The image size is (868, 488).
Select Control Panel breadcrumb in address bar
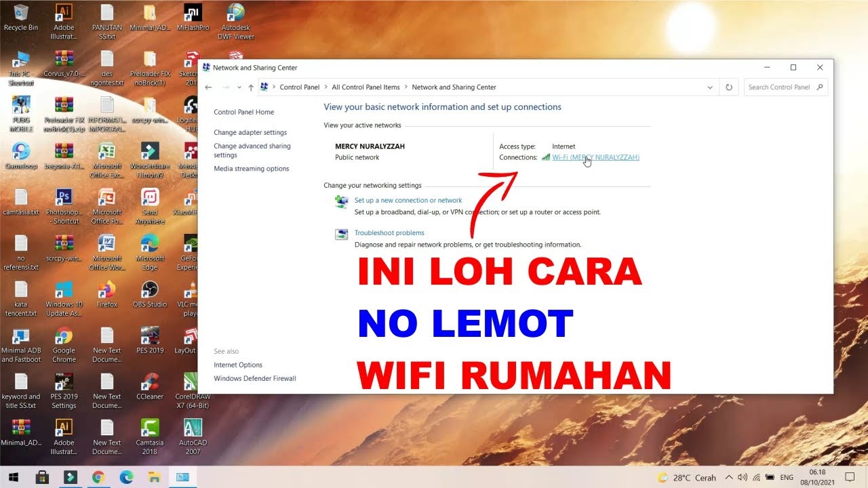[x=299, y=87]
